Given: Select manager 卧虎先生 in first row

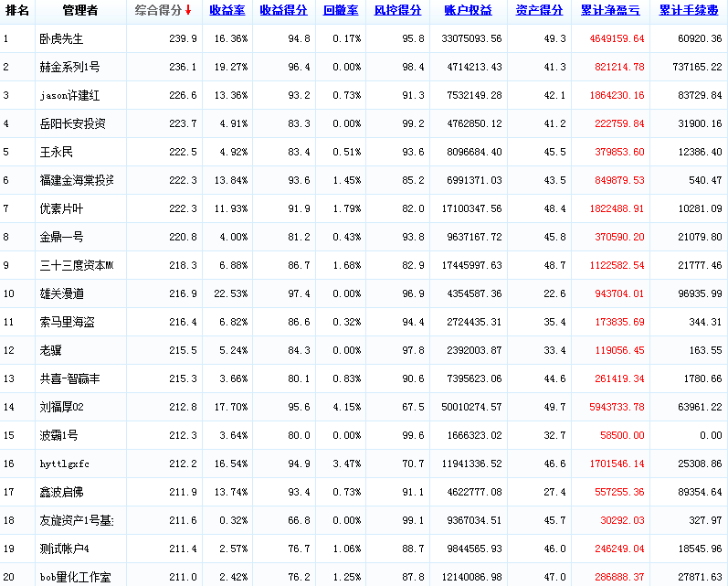Looking at the screenshot, I should point(62,39).
